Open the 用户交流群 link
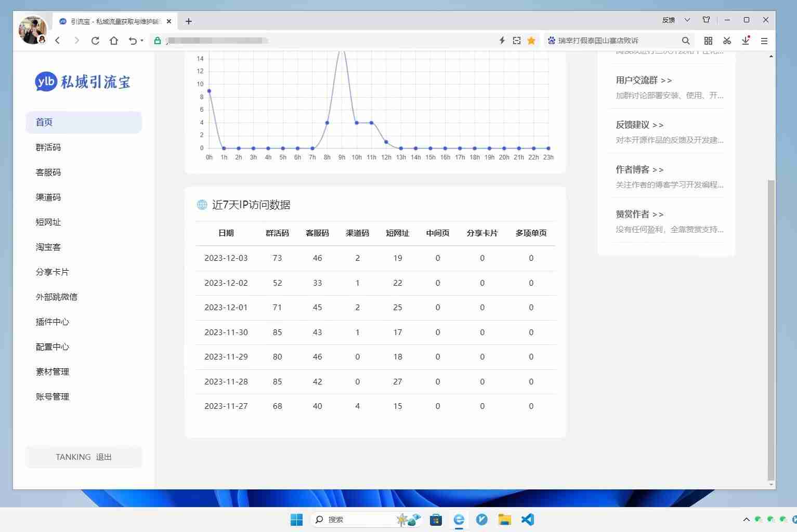Screen dimensions: 797x532 coord(644,81)
